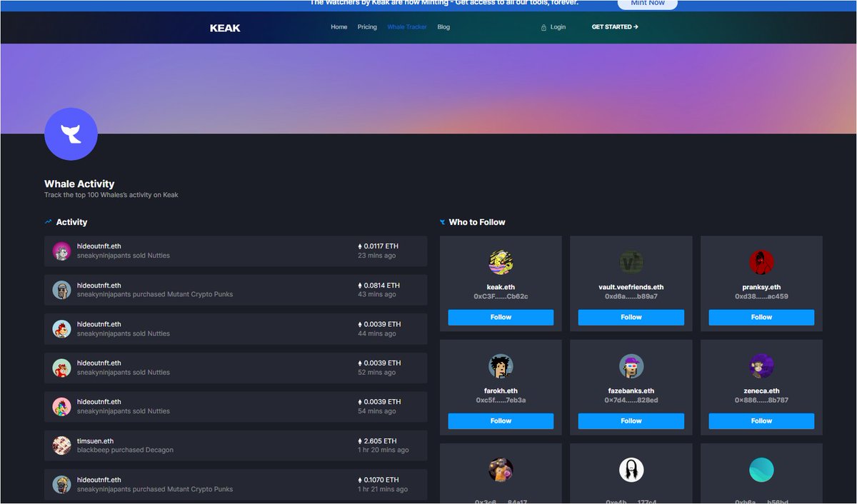This screenshot has width=857, height=504.
Task: Click address 0xC3F......Cb62c
Action: pos(501,296)
